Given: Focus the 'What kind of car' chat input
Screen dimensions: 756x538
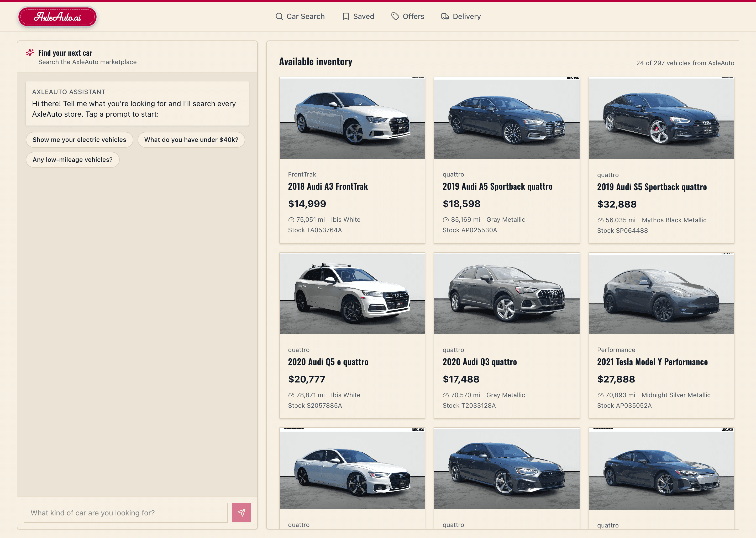Looking at the screenshot, I should point(126,513).
